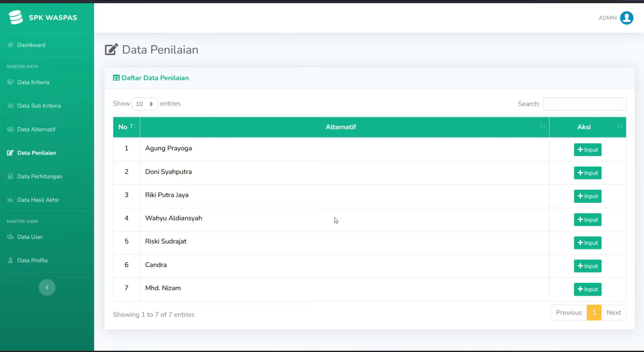Click the Next pagination button
This screenshot has width=644, height=352.
click(x=614, y=312)
